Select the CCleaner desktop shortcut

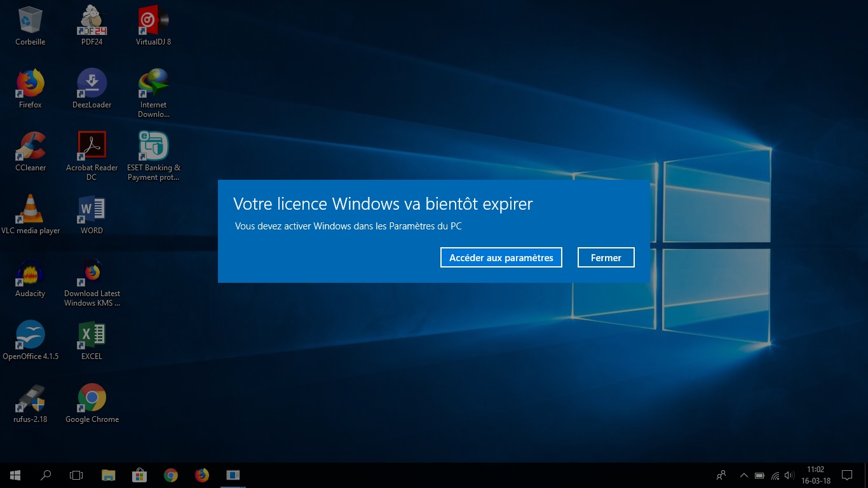(x=30, y=151)
